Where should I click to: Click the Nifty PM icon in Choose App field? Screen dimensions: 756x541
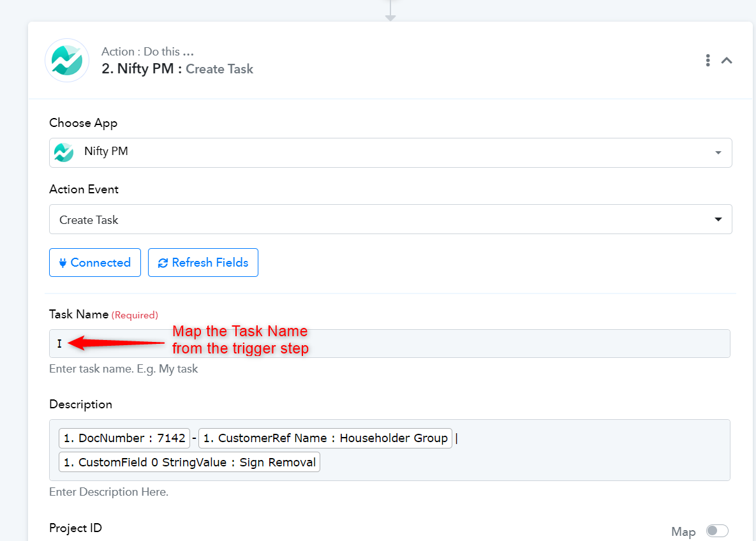[64, 152]
